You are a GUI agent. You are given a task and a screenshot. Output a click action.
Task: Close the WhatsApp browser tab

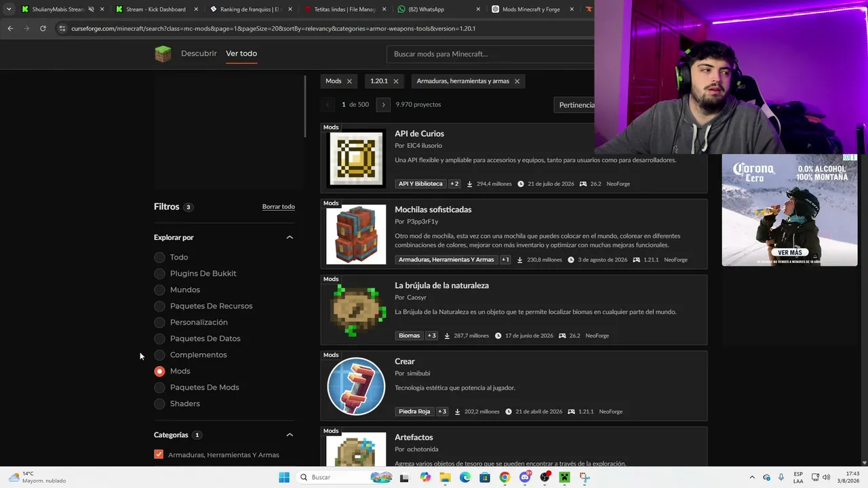click(x=478, y=9)
